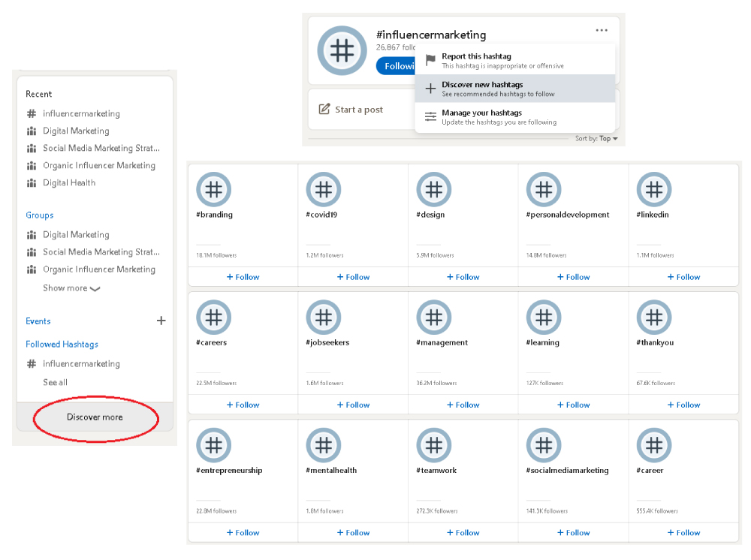This screenshot has height=560, width=751.
Task: Follow the #jobseekers hashtag
Action: coord(353,405)
